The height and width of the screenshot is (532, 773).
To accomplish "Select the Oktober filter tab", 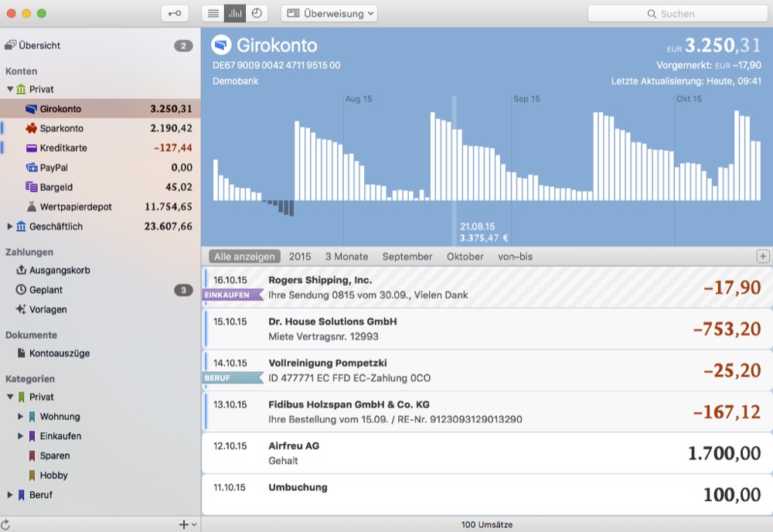I will [465, 257].
